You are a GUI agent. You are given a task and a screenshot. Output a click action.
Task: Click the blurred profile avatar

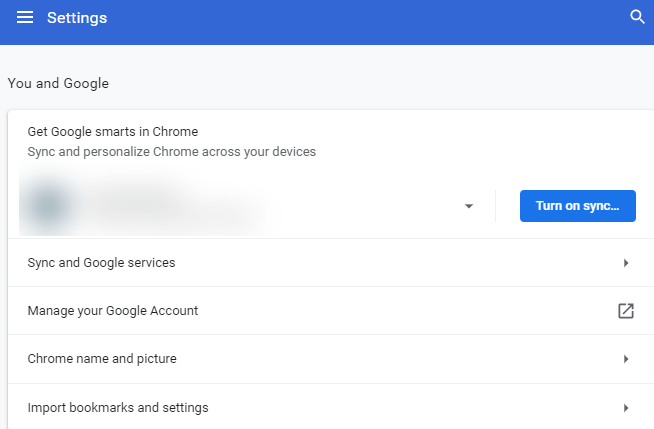click(x=48, y=205)
